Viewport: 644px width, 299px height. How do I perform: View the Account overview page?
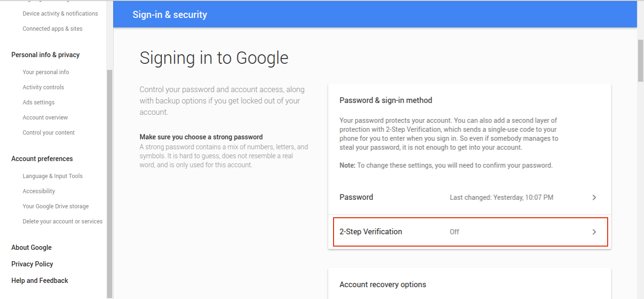click(x=45, y=118)
